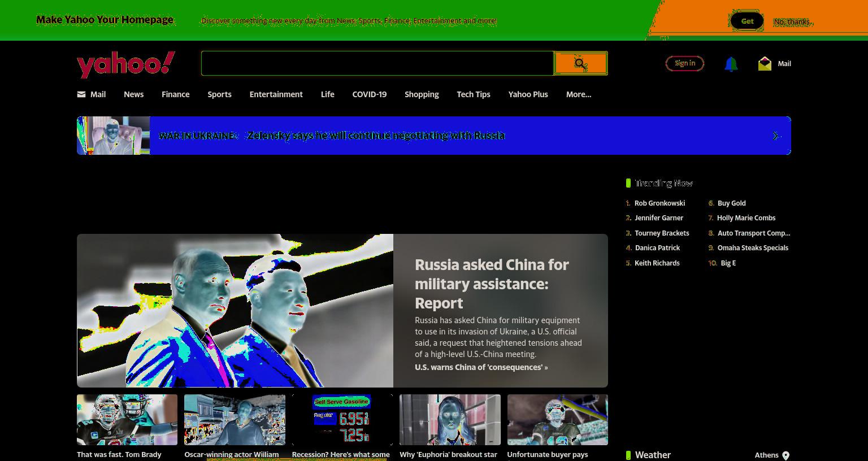
Task: Select trending topic Tourney Brackets
Action: point(662,233)
